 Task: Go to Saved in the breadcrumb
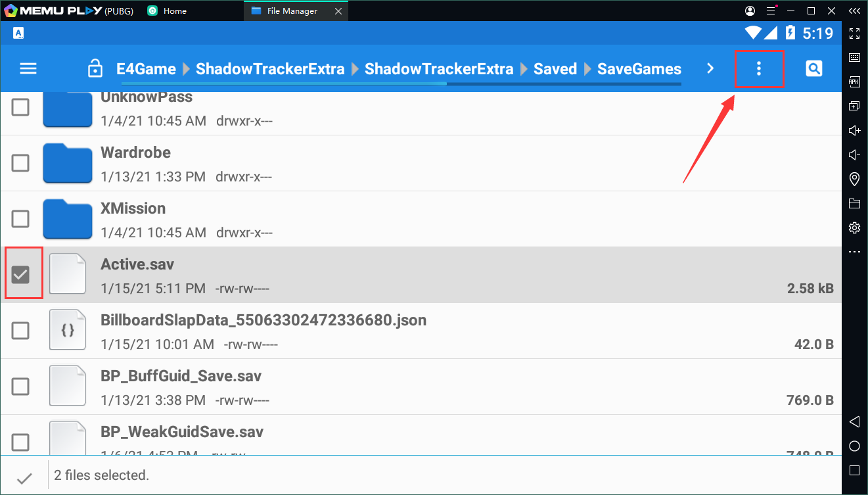[x=555, y=69]
